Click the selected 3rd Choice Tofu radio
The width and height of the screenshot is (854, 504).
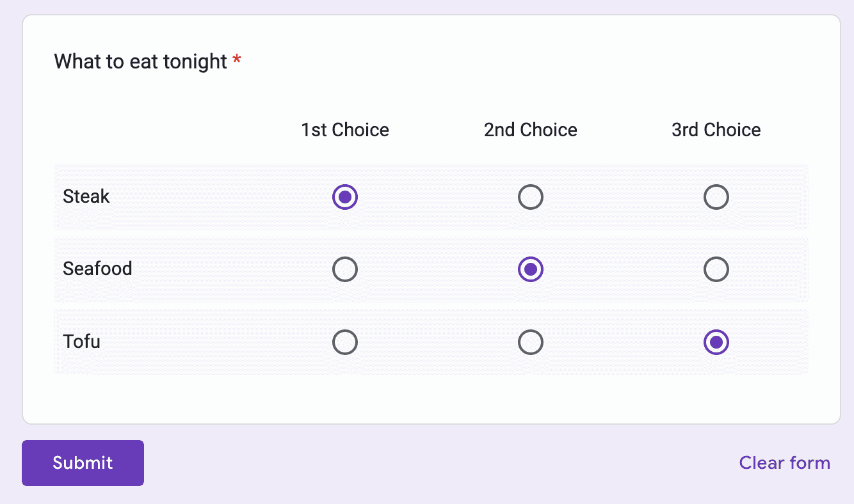(x=716, y=342)
